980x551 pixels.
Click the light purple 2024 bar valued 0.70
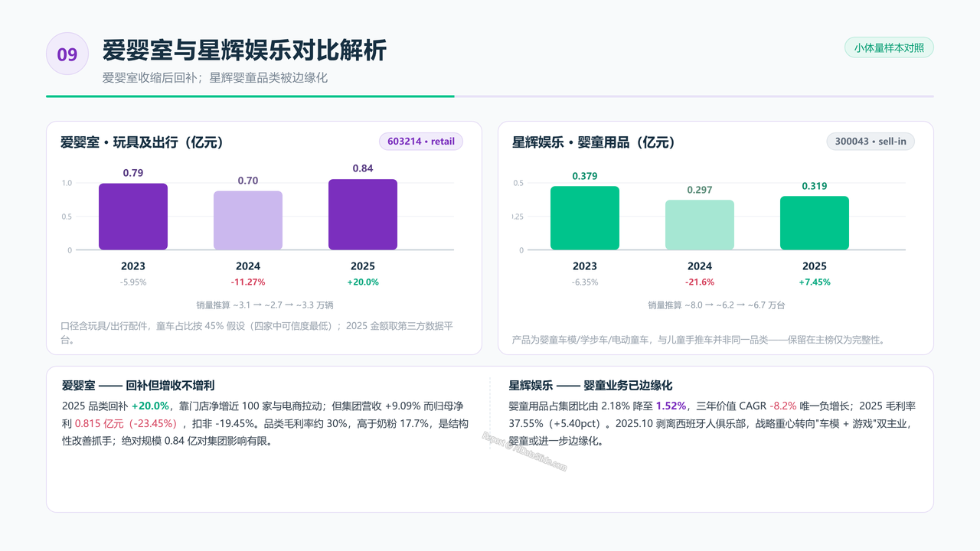click(248, 220)
